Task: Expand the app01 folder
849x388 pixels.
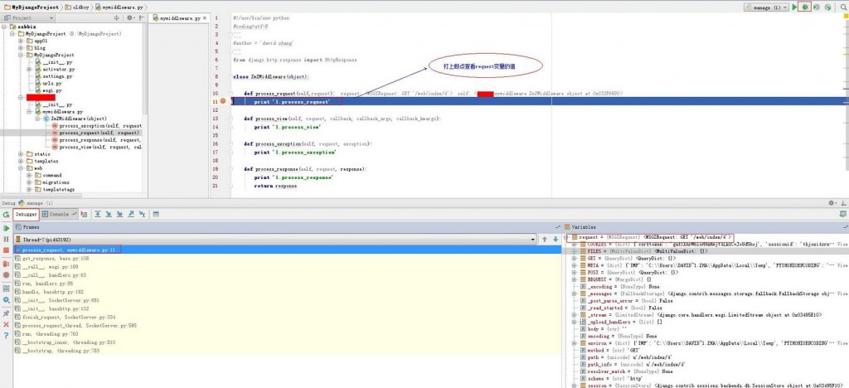Action: tap(22, 41)
